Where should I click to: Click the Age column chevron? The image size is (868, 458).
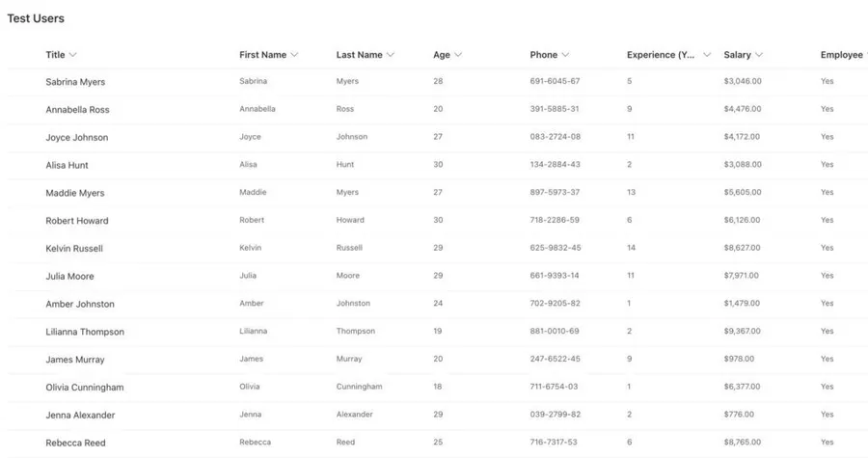click(x=458, y=55)
